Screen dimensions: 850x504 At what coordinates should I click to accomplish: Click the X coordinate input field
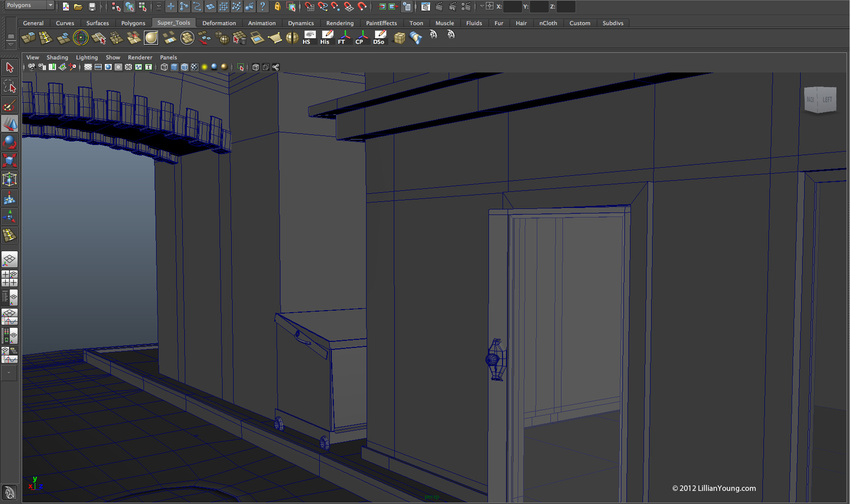512,7
